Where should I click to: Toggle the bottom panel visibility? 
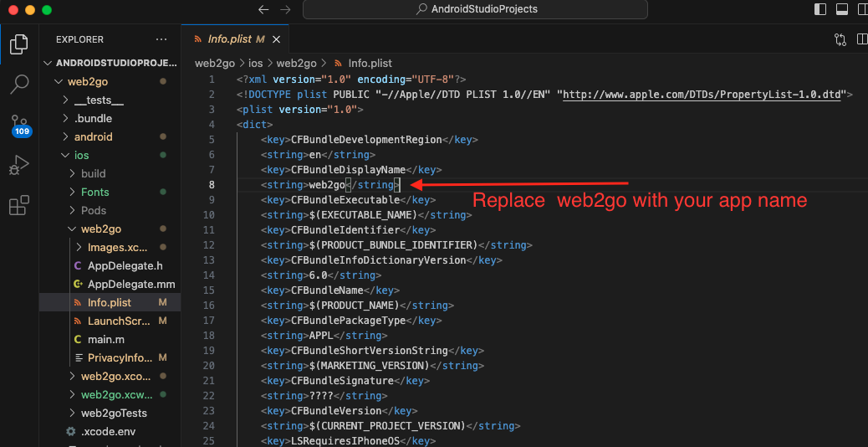click(841, 9)
